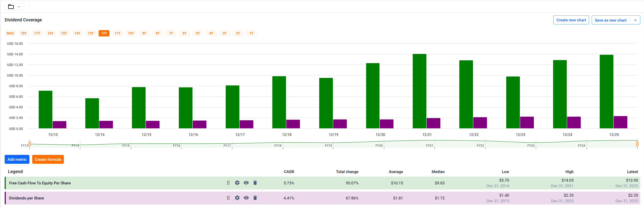
Task: Click drag handle of Dividends per Share row
Action: (x=228, y=198)
